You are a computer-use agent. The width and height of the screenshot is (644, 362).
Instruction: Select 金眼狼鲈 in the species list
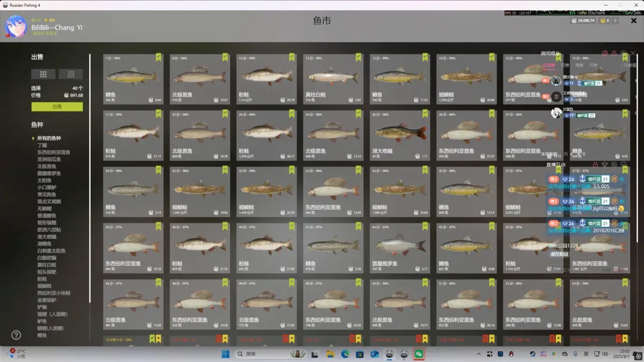[47, 300]
